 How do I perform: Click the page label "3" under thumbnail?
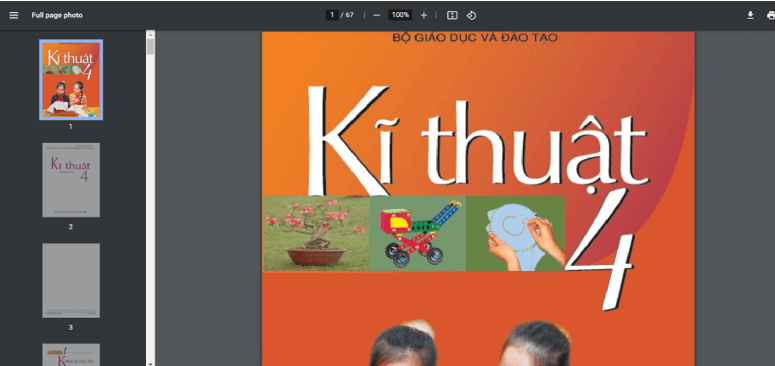coord(71,327)
